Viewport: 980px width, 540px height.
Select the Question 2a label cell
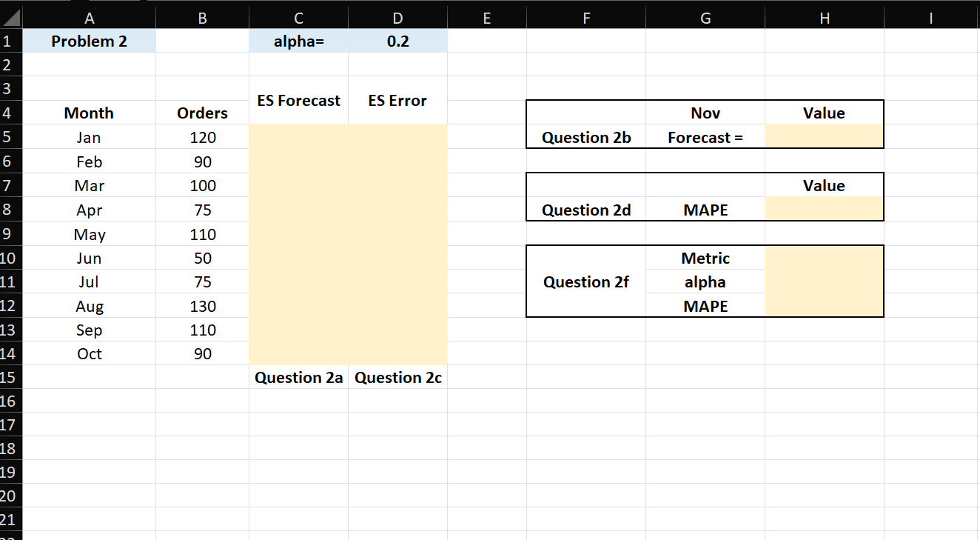(x=298, y=377)
